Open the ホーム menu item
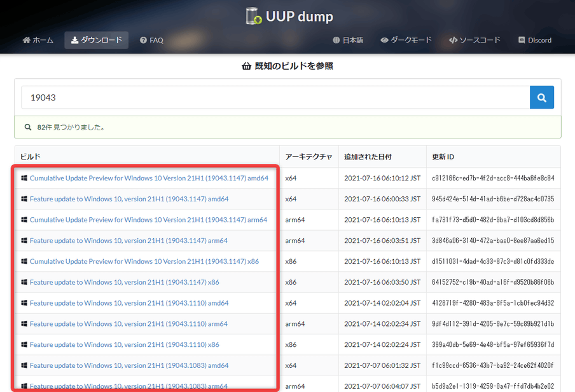This screenshot has height=392, width=575. (x=38, y=40)
